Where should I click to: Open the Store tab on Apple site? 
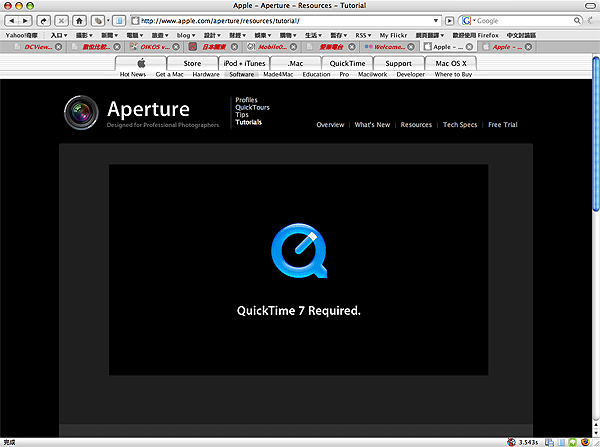tap(192, 63)
